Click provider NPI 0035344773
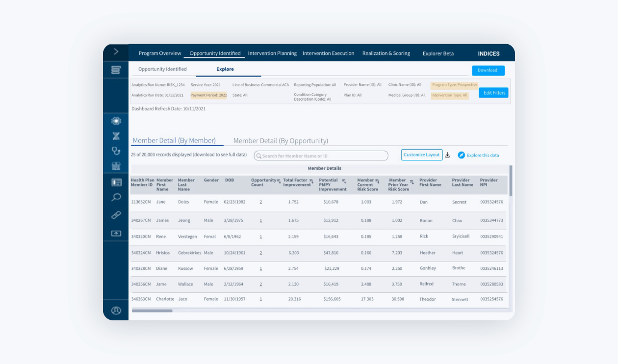 point(491,221)
